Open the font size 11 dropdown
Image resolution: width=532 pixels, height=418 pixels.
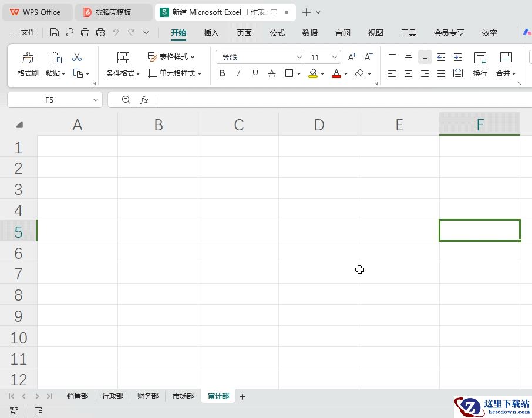335,57
